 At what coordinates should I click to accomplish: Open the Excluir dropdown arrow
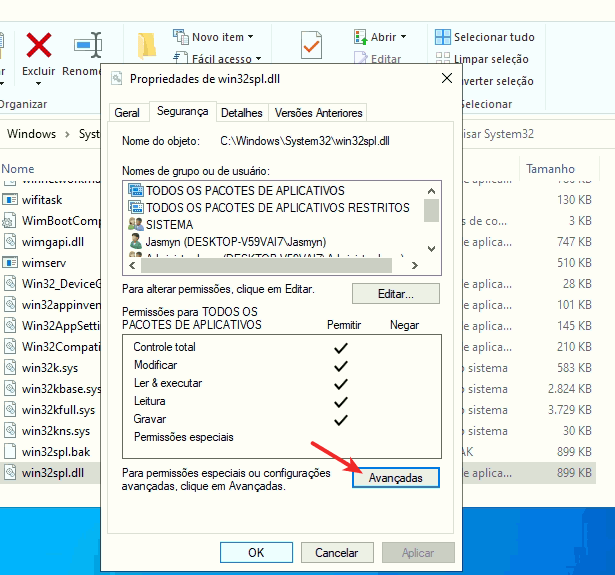pos(38,83)
